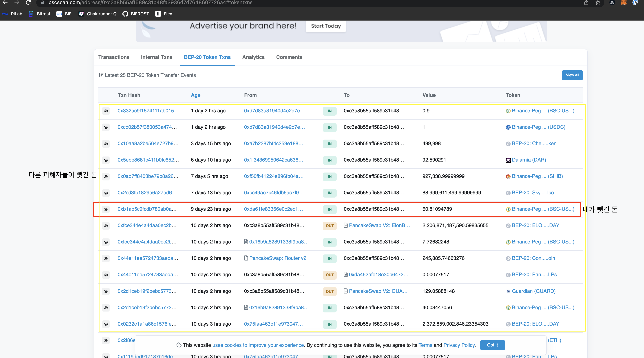The width and height of the screenshot is (644, 358).
Task: Toggle eye preview for 0x0232c1a1a86c1576fe row
Action: click(x=106, y=324)
